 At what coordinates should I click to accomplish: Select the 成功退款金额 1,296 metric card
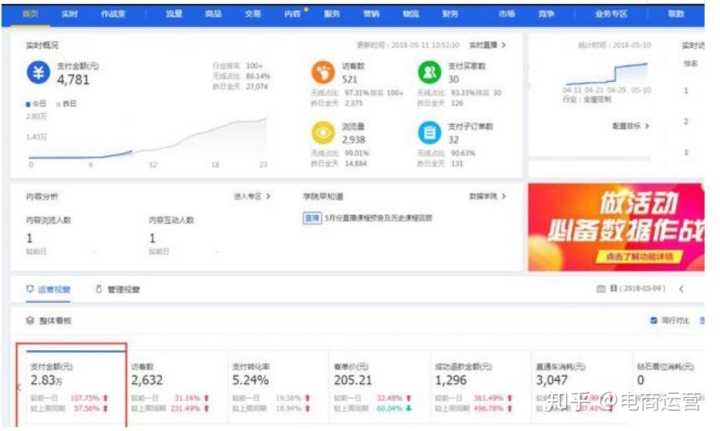pos(480,386)
